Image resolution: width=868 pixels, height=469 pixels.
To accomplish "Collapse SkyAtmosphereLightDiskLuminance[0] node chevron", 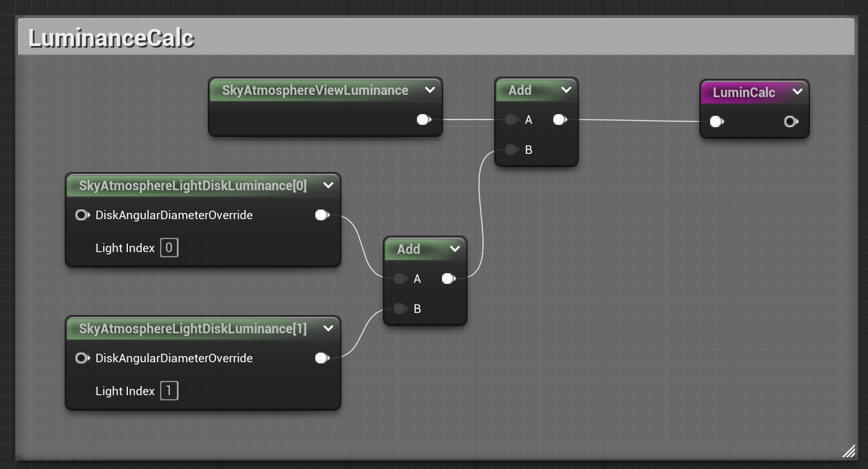I will [x=328, y=185].
